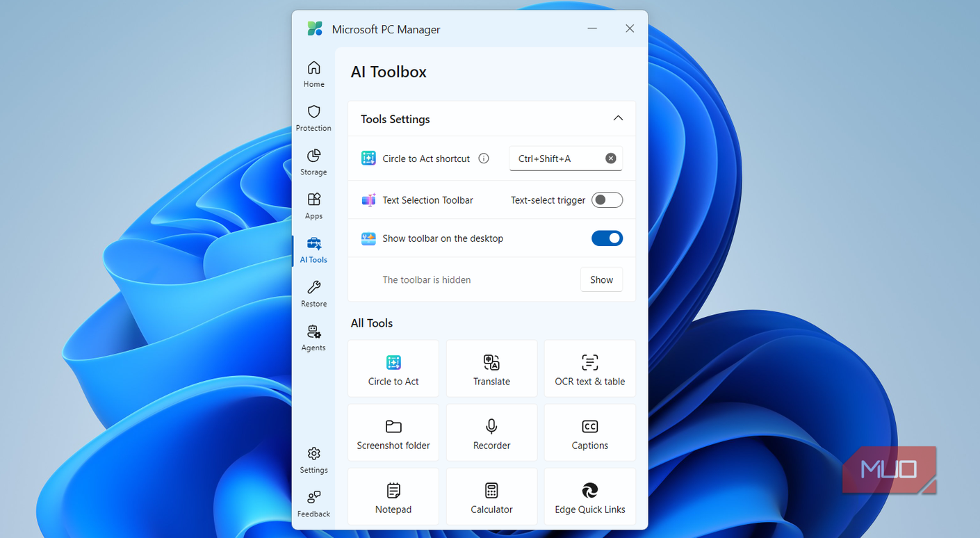Viewport: 980px width, 538px height.
Task: Click the AI Toolbox page title
Action: (389, 72)
